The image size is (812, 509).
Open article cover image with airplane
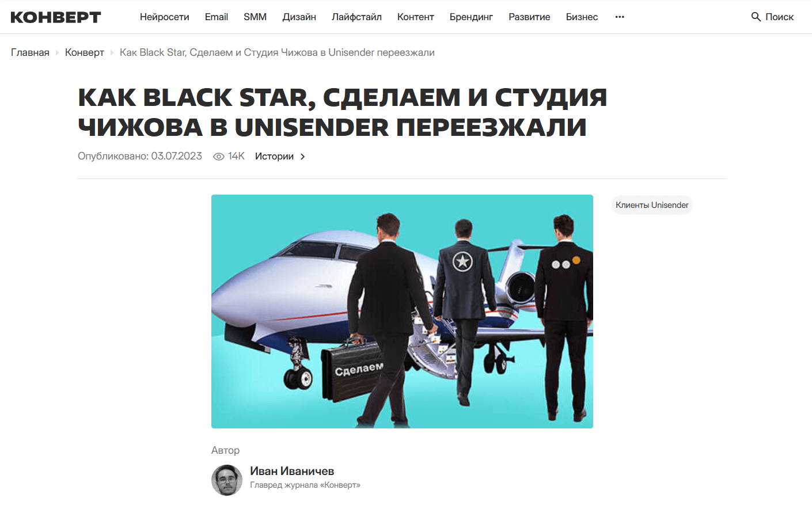click(402, 312)
